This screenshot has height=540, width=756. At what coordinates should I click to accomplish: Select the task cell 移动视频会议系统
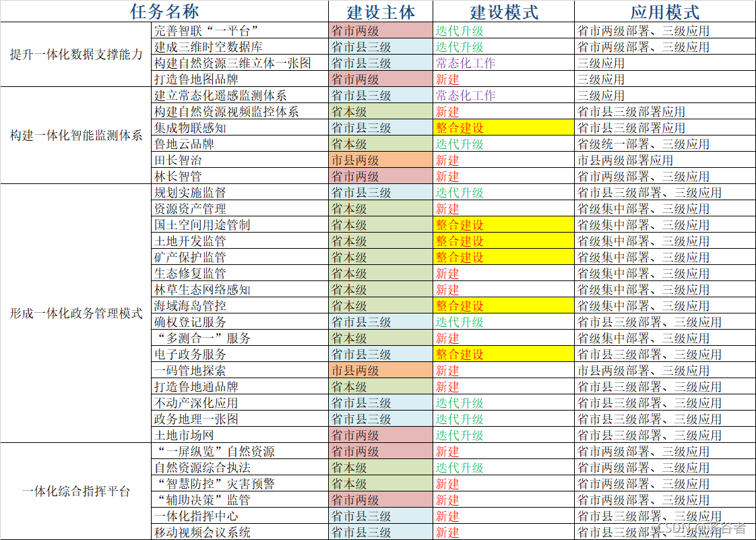point(240,532)
